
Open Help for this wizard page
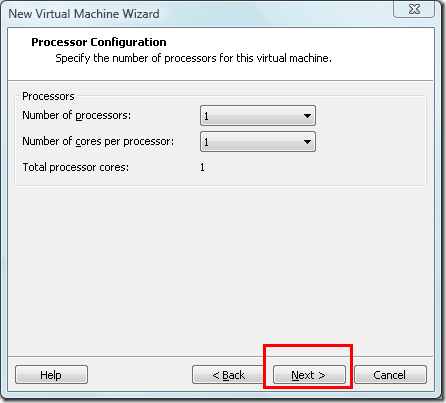pos(51,375)
